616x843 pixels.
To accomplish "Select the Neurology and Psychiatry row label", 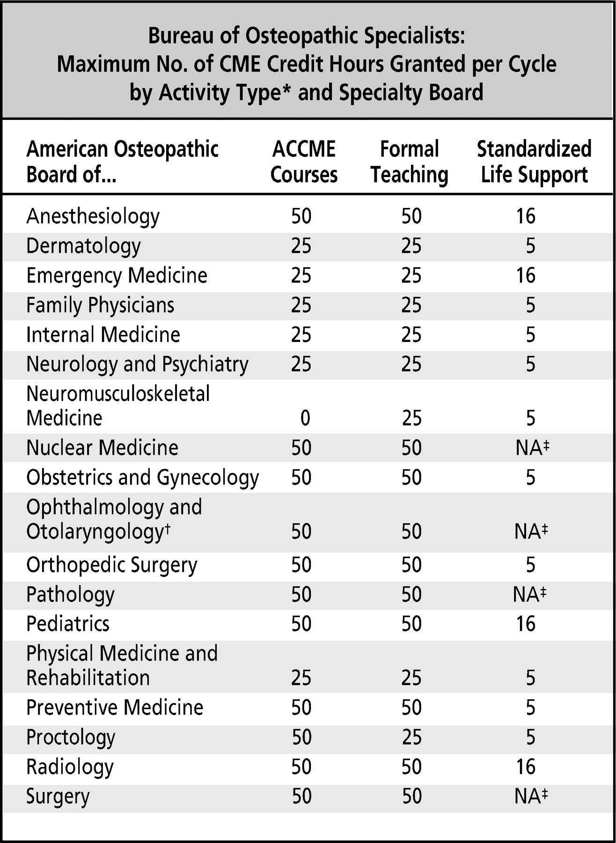I will [137, 364].
